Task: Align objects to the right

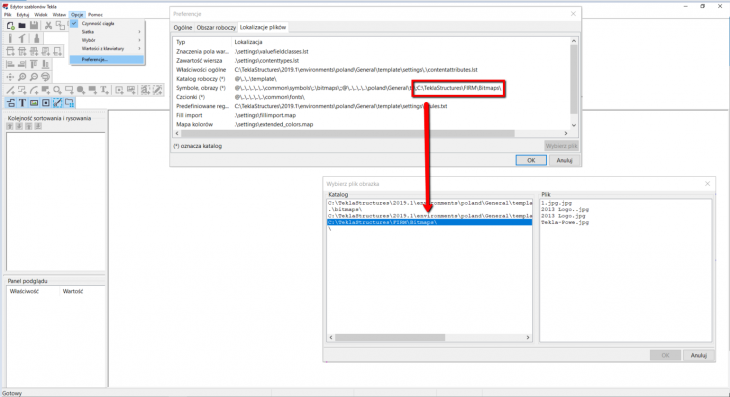Action: coord(22,64)
